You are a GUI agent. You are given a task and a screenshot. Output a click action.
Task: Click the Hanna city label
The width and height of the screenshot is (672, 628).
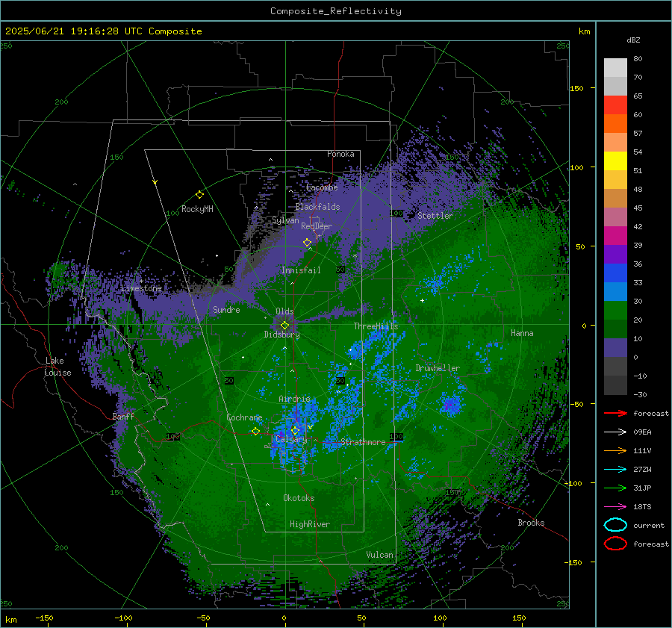[x=522, y=333]
